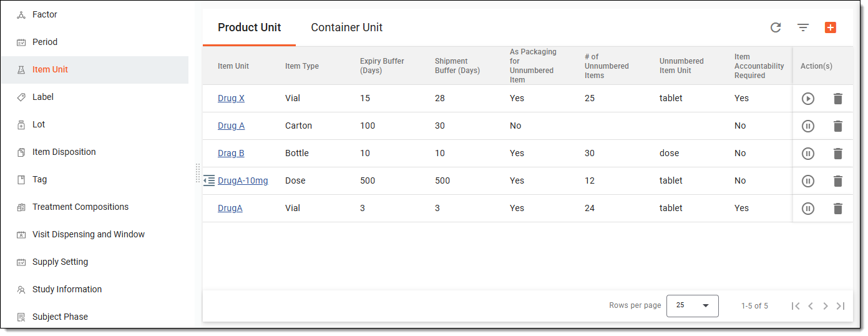Pause the DrugA vial item
868x336 pixels.
coord(808,208)
